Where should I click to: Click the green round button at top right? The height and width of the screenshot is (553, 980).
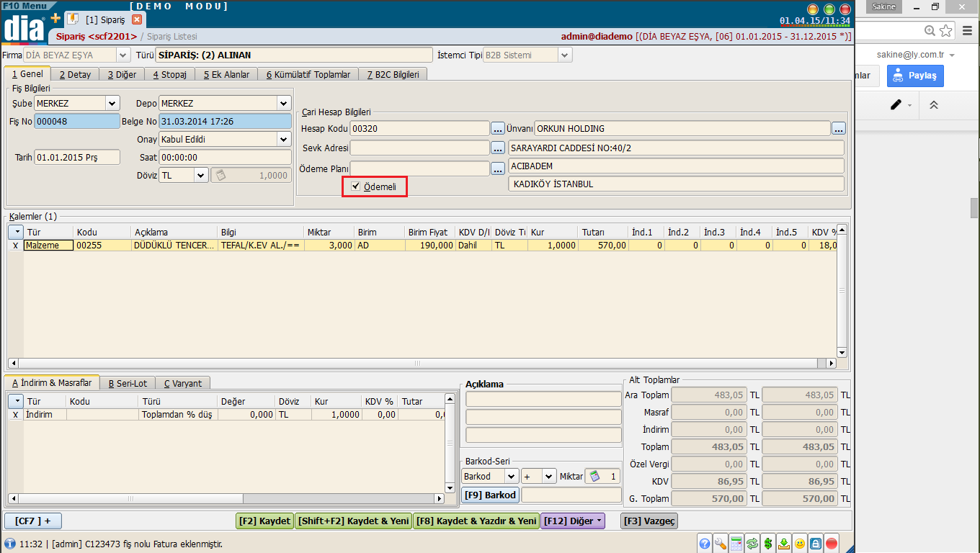pyautogui.click(x=829, y=9)
